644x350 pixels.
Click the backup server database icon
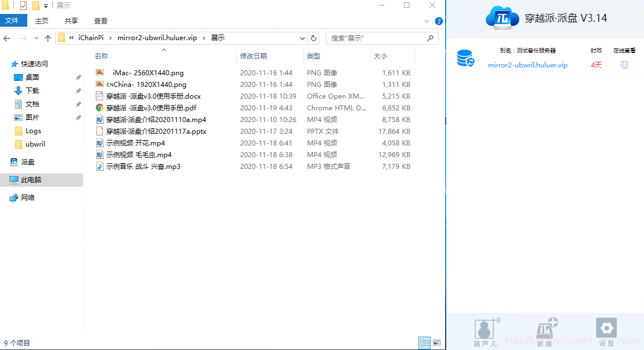pyautogui.click(x=465, y=58)
